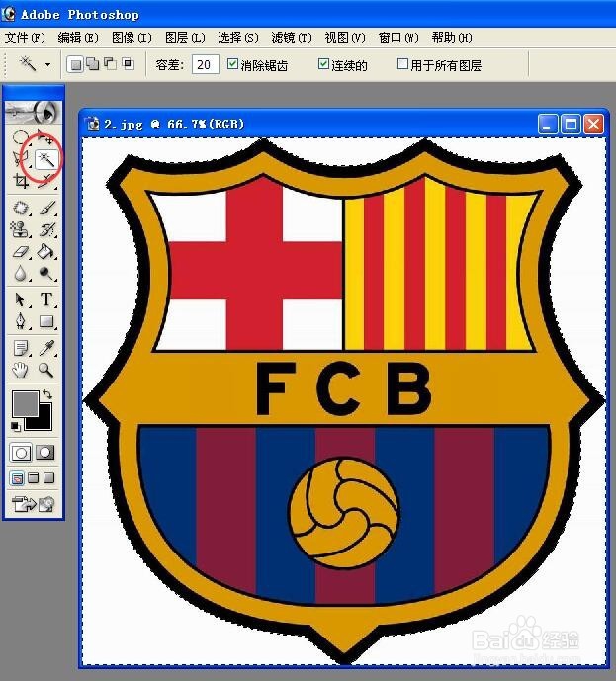Close the 2.jpg document window

(x=593, y=125)
